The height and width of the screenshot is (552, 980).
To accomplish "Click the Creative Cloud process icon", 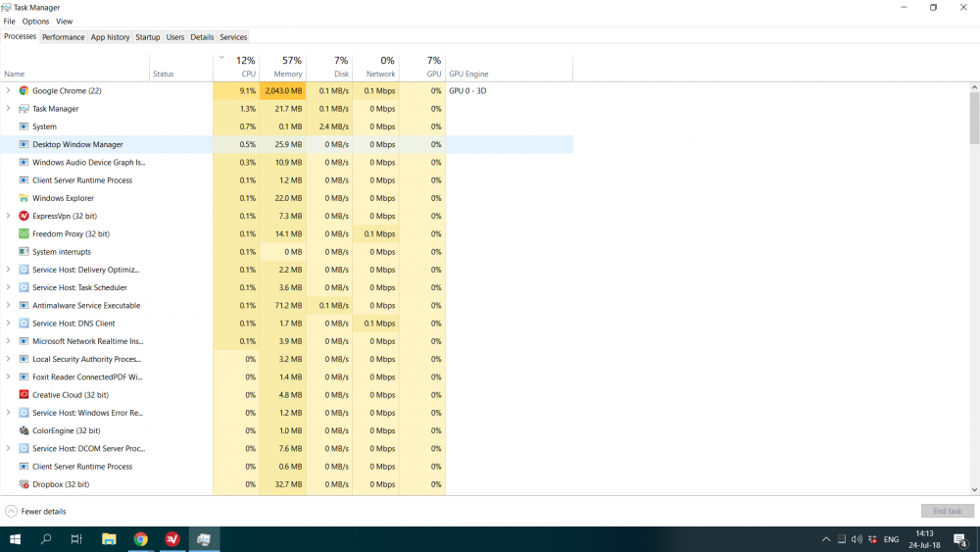I will [x=24, y=395].
